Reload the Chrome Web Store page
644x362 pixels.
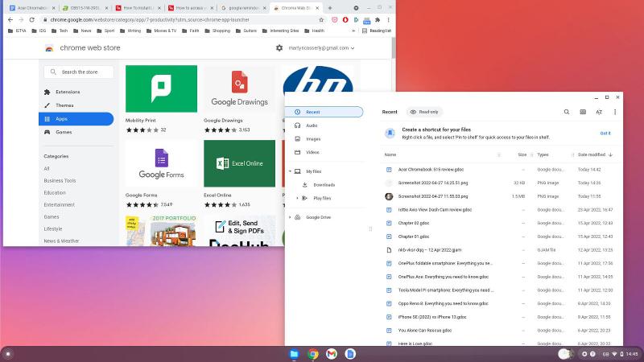point(31,19)
